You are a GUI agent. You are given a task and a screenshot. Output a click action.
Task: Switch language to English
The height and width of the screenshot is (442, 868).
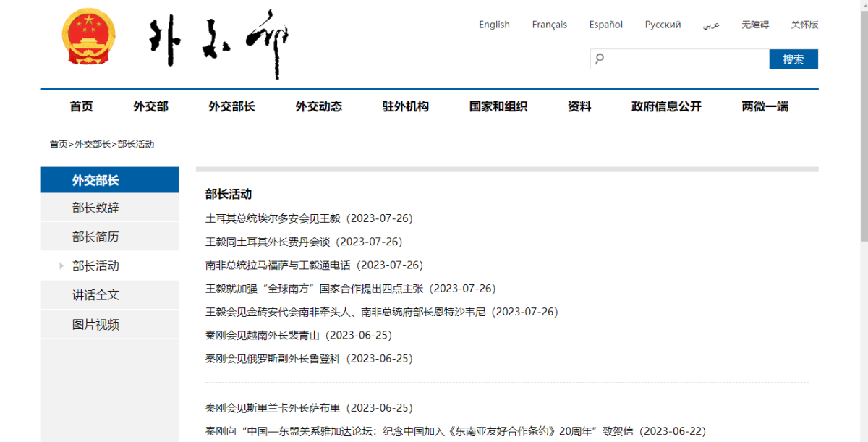[x=494, y=25]
